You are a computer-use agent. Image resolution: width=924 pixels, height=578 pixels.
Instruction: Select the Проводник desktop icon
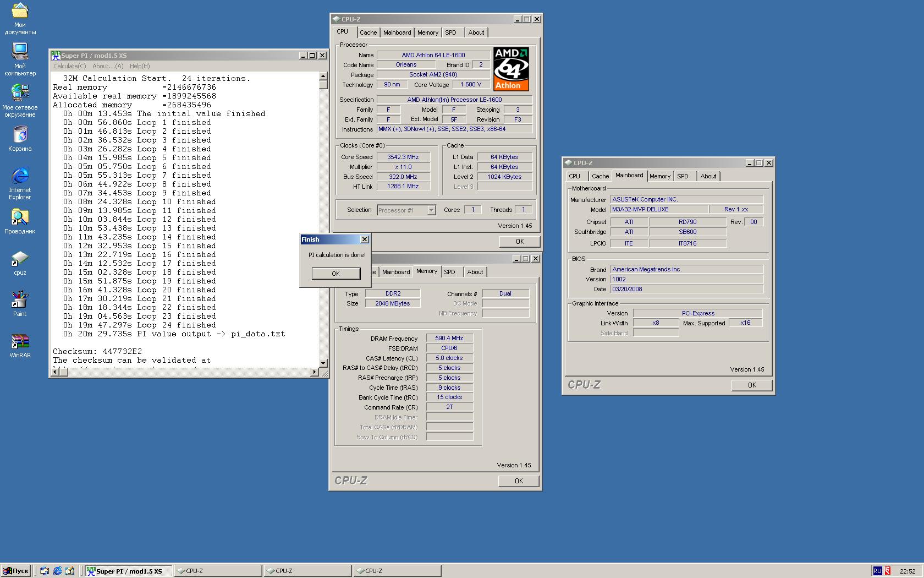(20, 221)
